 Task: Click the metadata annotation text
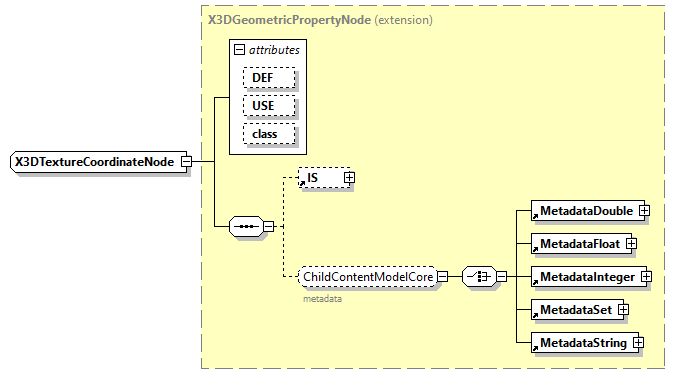point(322,299)
